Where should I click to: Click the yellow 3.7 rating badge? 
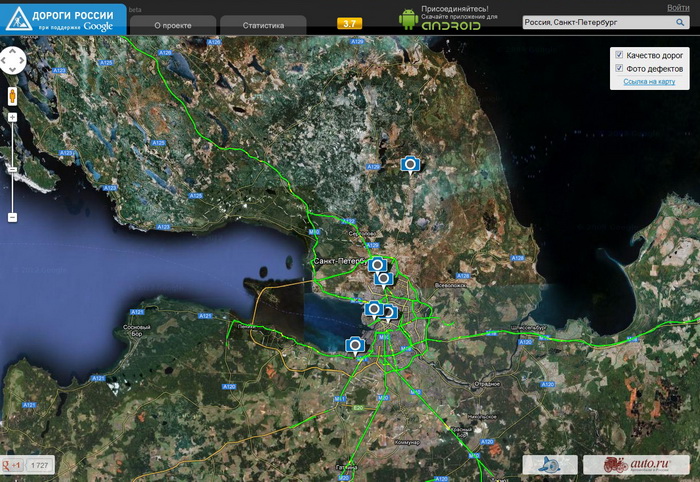[350, 23]
